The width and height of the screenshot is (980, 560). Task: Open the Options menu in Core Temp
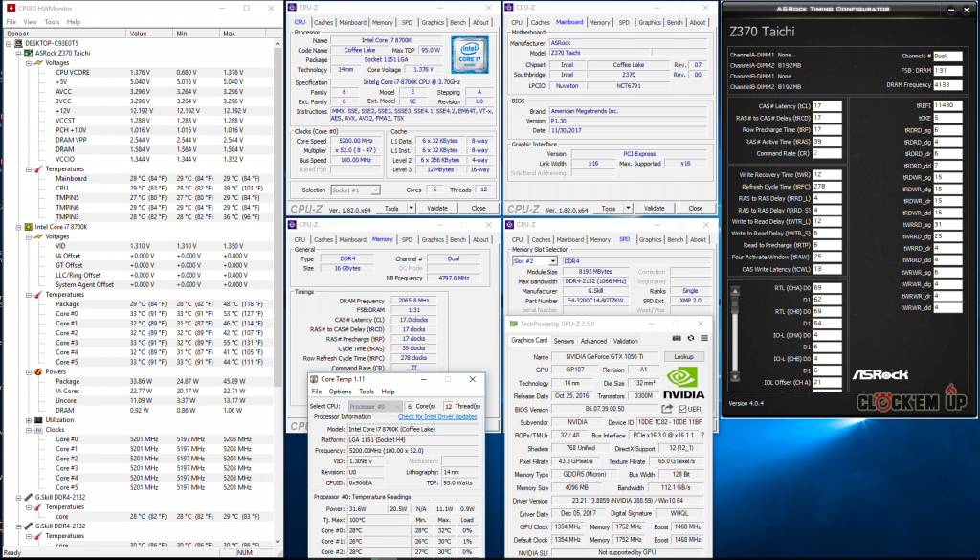340,392
